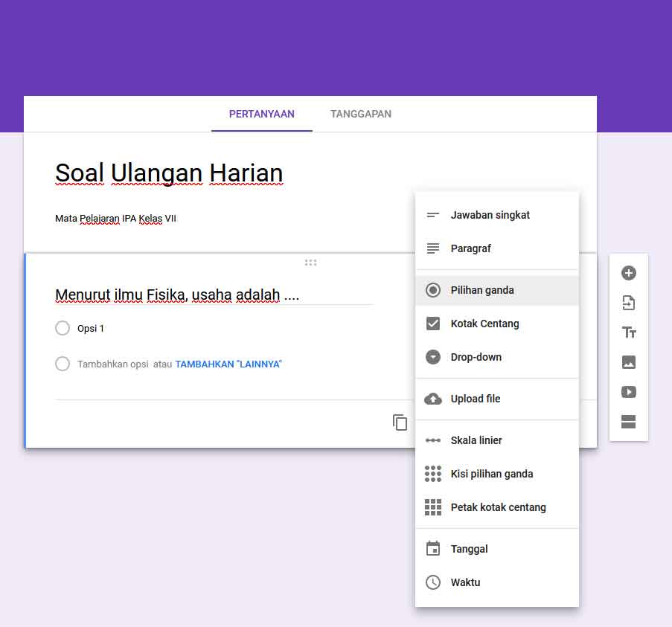Click Tambahkan opsi to add option
Viewport: 672px width, 627px height.
112,364
